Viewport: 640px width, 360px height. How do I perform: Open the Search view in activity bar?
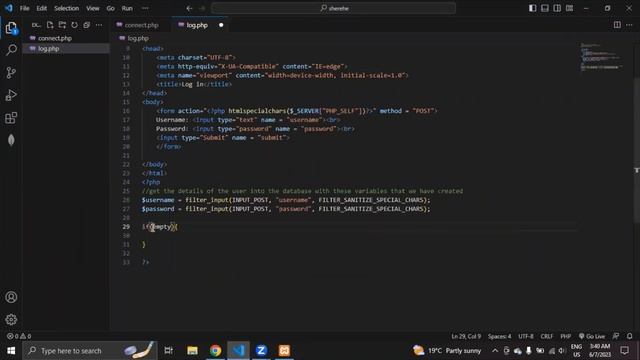point(11,50)
